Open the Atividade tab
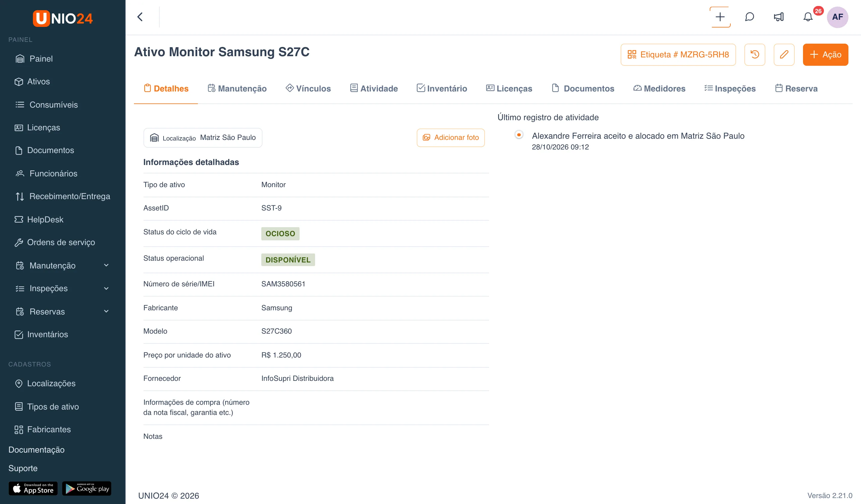Image resolution: width=861 pixels, height=504 pixels. [x=374, y=88]
